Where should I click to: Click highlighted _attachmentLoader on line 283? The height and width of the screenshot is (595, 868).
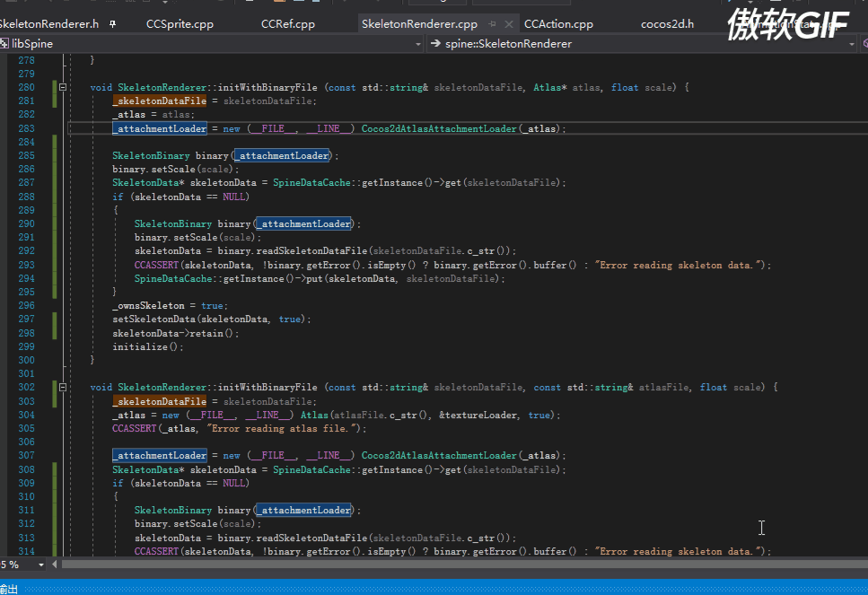[x=160, y=128]
